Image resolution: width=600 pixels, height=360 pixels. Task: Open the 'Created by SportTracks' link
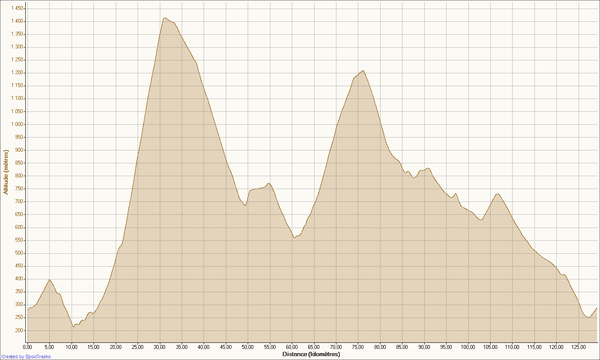tap(26, 357)
